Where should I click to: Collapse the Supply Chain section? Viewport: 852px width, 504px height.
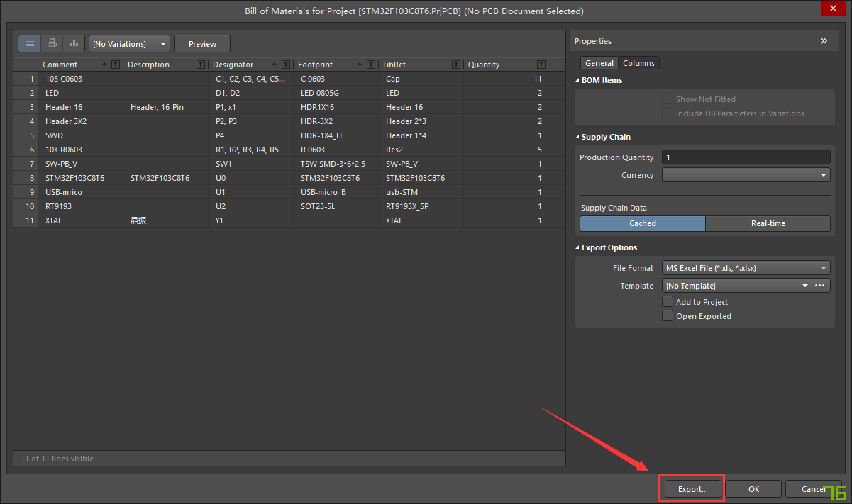pos(577,137)
